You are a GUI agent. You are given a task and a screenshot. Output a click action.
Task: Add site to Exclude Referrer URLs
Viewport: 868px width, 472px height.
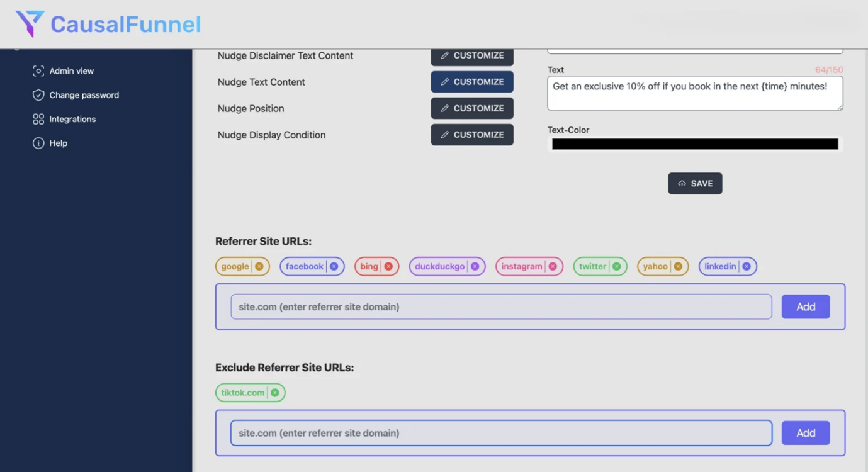click(x=806, y=433)
